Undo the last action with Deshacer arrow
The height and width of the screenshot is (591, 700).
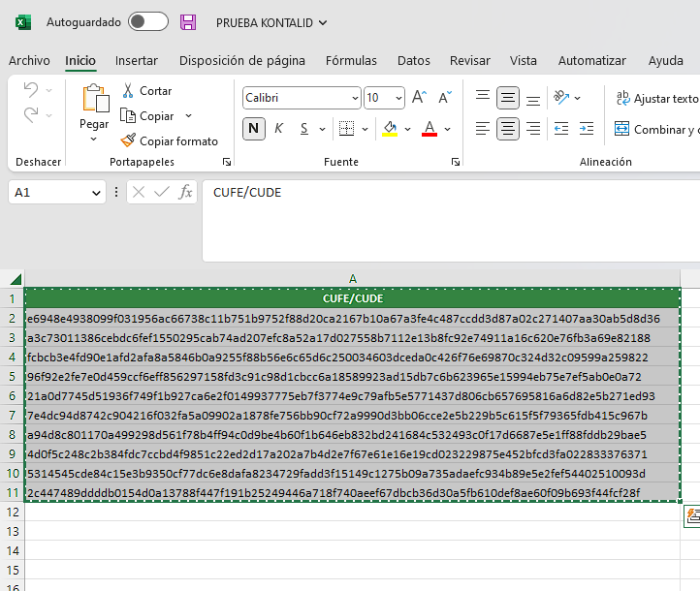click(x=31, y=90)
